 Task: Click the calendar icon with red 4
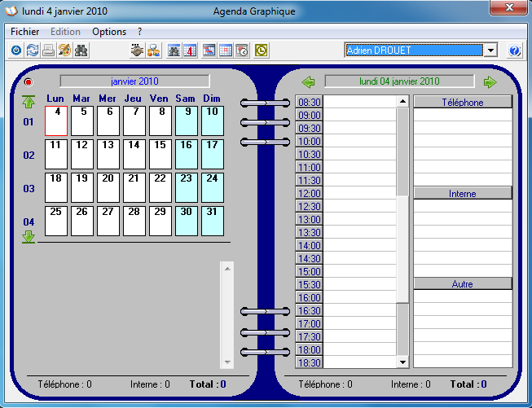[x=190, y=50]
